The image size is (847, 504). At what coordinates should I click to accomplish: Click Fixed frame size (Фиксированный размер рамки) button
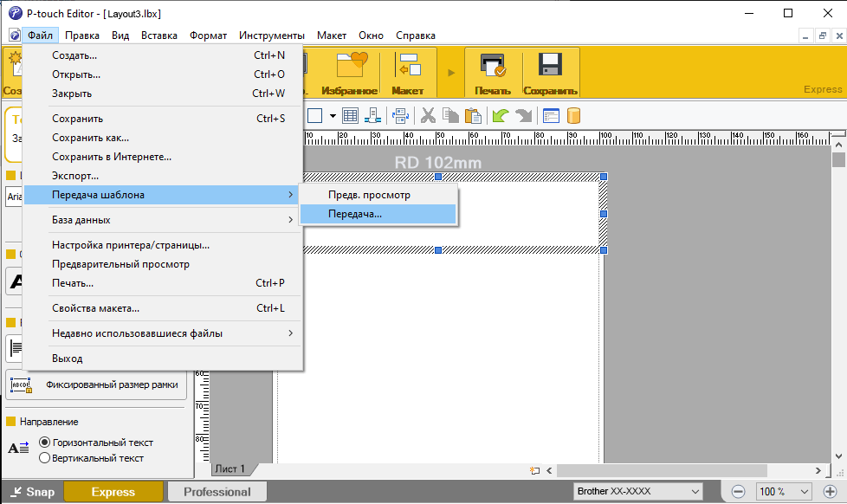[97, 384]
